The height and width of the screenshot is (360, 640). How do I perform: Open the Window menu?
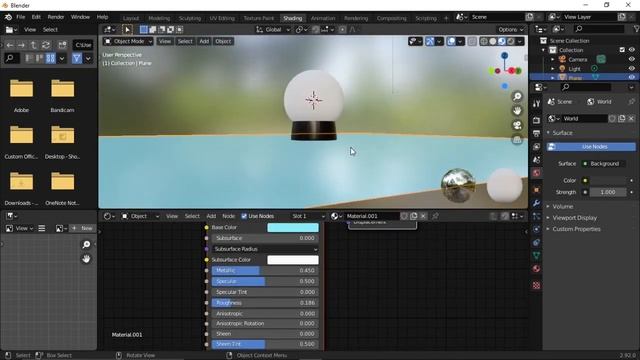click(80, 17)
